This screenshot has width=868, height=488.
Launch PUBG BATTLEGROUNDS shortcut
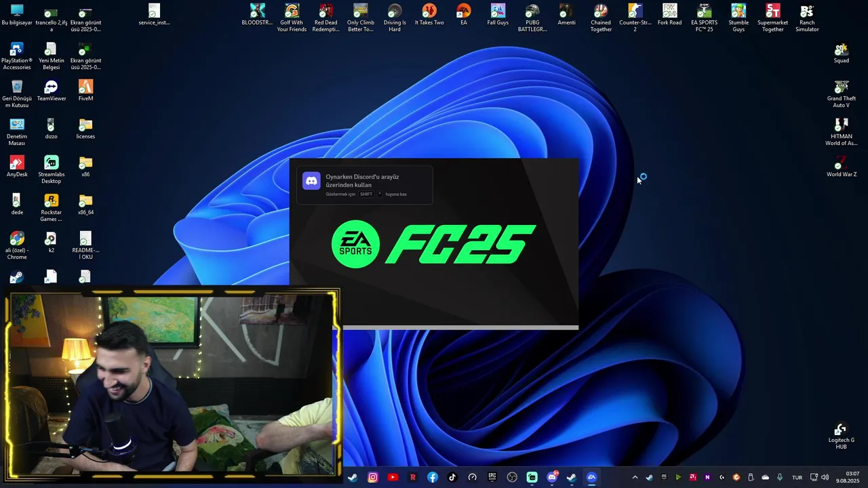pos(532,18)
